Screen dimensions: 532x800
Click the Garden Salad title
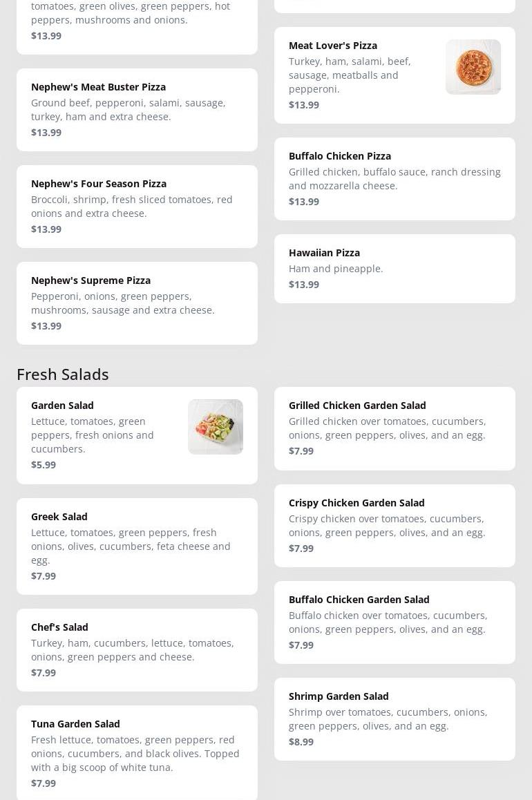pos(62,406)
